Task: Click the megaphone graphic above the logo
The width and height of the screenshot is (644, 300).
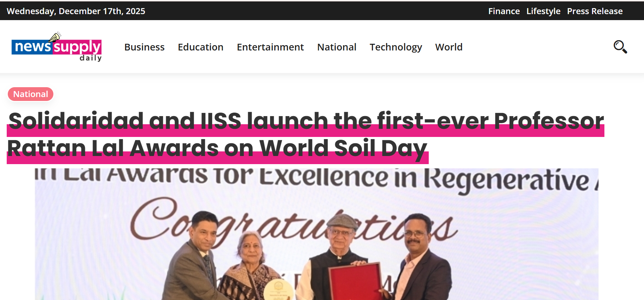Action: pos(55,37)
